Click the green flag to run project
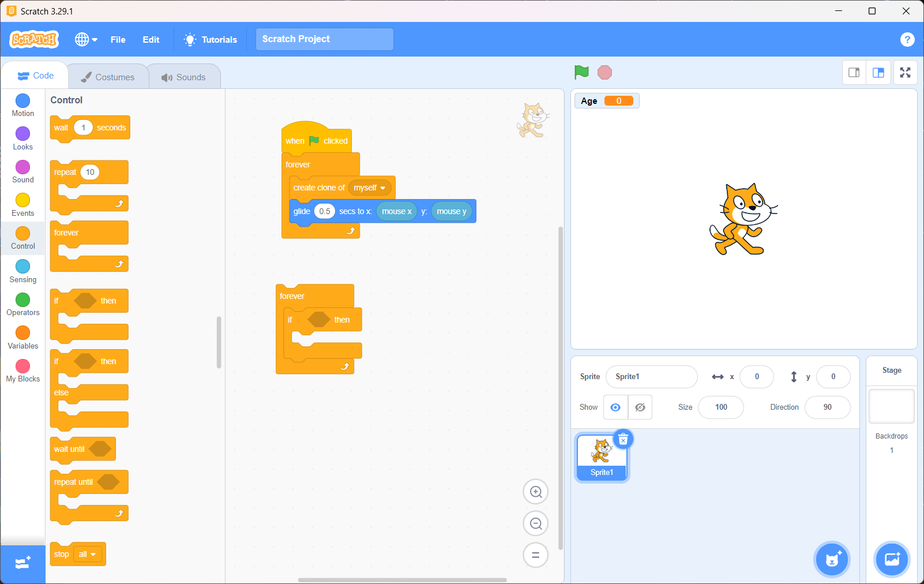 [x=581, y=72]
